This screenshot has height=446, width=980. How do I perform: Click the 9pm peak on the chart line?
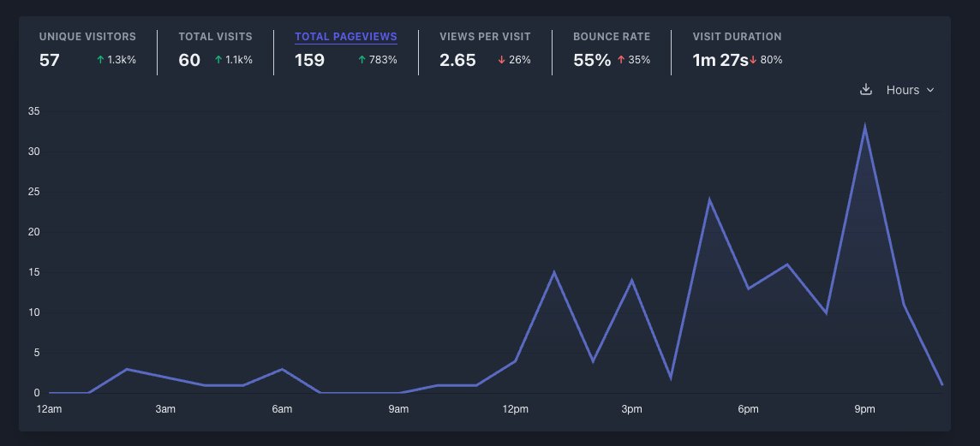(x=864, y=128)
